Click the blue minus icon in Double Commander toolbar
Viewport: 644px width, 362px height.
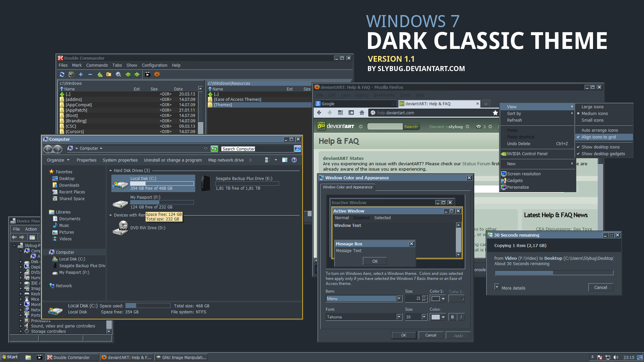pyautogui.click(x=90, y=74)
